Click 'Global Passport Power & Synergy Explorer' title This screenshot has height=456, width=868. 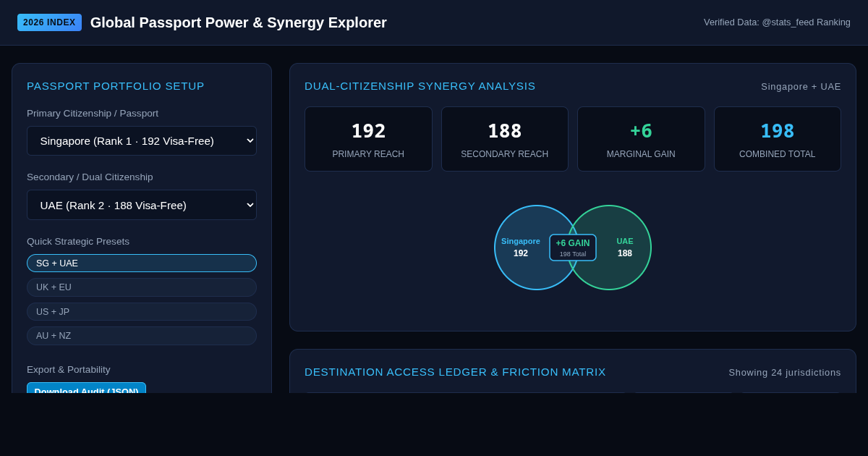coord(239,22)
